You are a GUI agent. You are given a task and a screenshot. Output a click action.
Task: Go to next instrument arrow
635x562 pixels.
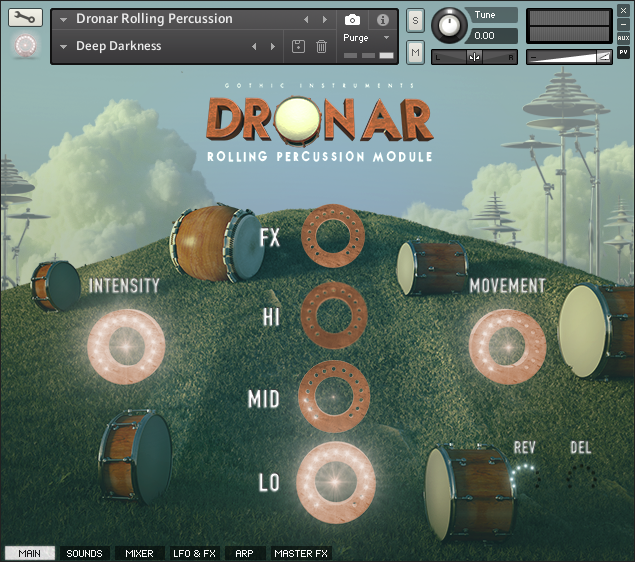tap(325, 19)
